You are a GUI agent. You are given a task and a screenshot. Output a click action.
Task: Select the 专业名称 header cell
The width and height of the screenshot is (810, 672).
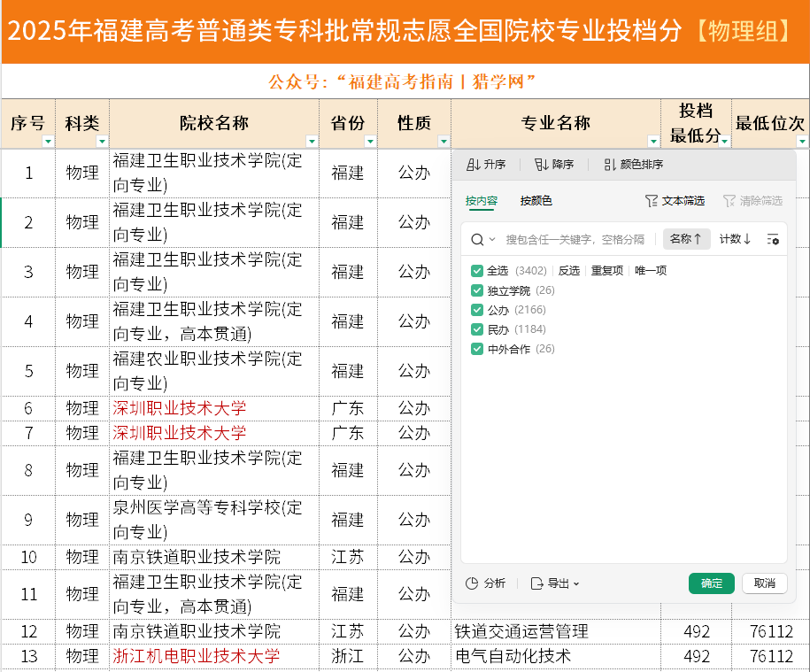pyautogui.click(x=556, y=123)
